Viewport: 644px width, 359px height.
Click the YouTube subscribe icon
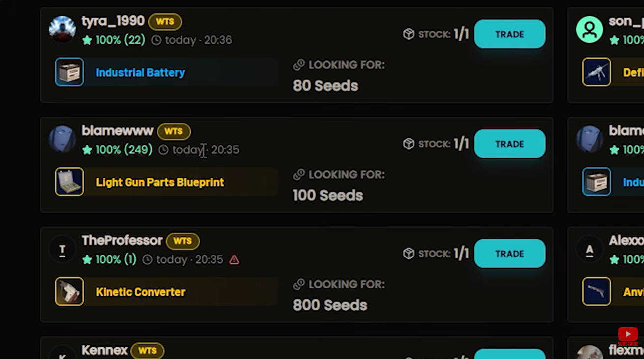pyautogui.click(x=628, y=335)
